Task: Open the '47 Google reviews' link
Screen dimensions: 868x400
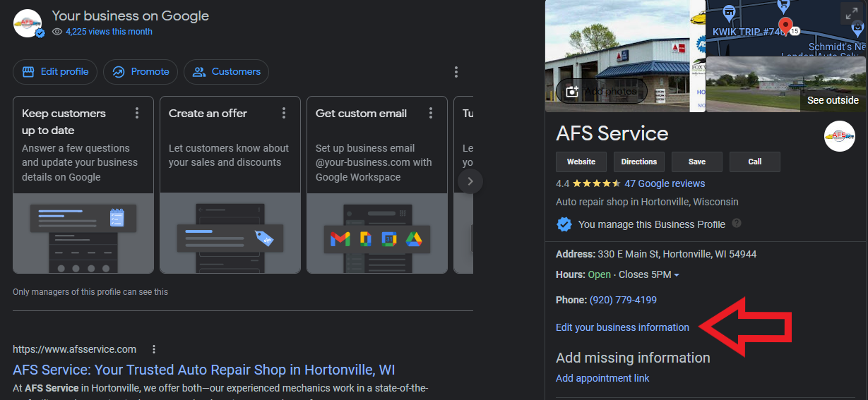Action: tap(665, 183)
